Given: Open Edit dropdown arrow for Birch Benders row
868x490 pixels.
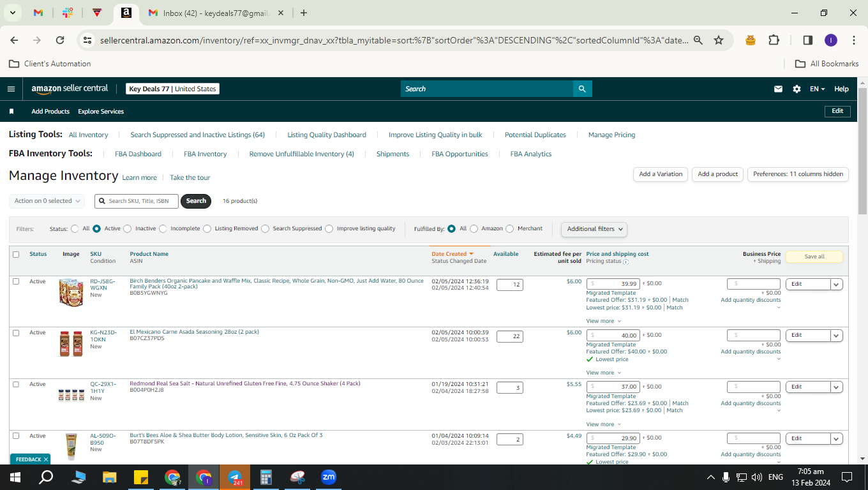Looking at the screenshot, I should click(x=837, y=284).
